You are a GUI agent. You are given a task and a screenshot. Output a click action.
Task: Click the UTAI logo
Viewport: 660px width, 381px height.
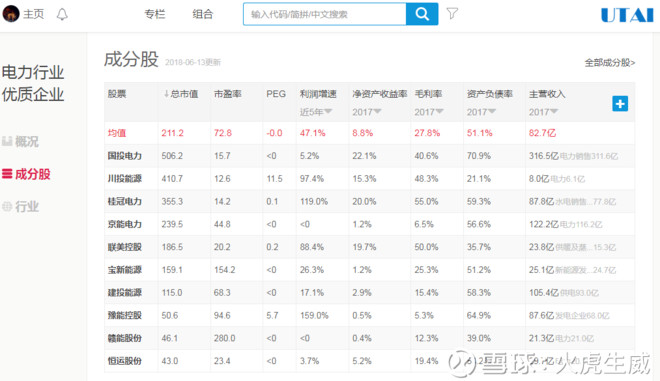pyautogui.click(x=627, y=15)
